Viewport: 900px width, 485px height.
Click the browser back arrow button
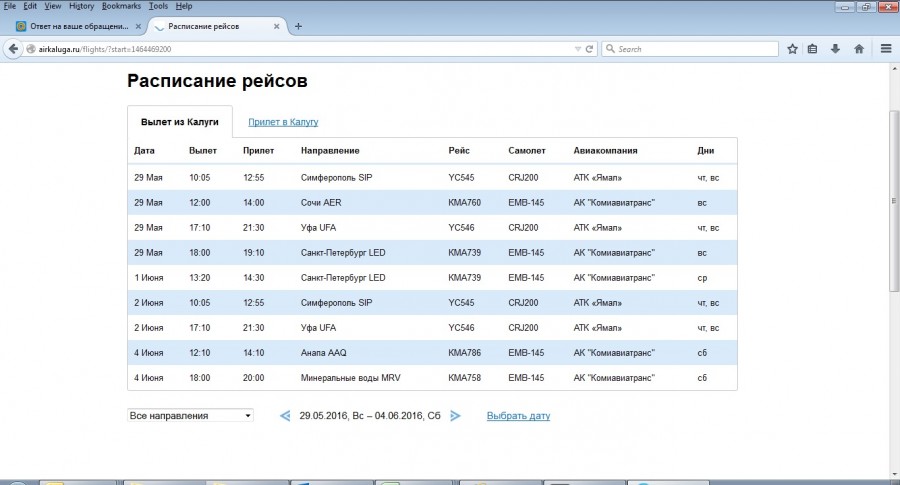coord(13,48)
